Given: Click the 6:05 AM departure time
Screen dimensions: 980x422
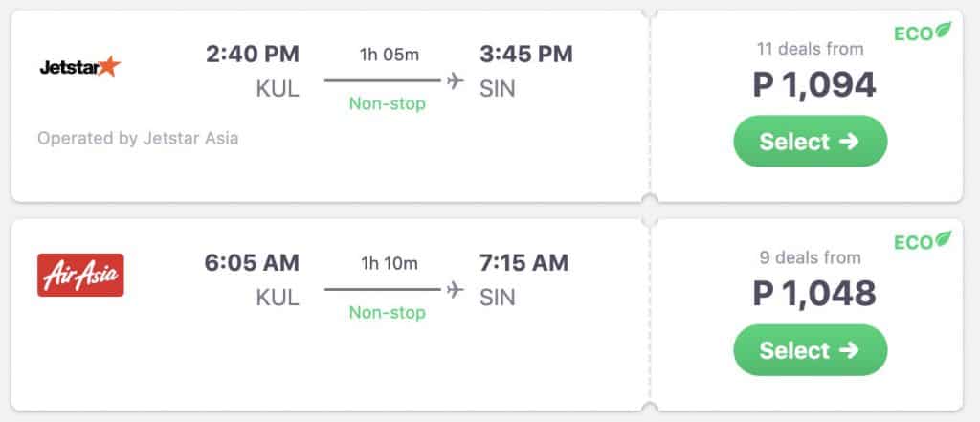Looking at the screenshot, I should click(253, 262).
